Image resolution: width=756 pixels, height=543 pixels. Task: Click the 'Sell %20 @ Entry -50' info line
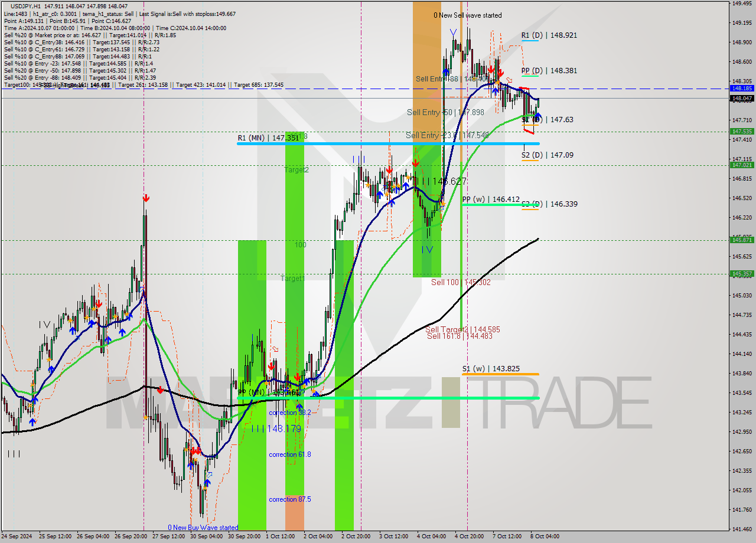[80, 71]
